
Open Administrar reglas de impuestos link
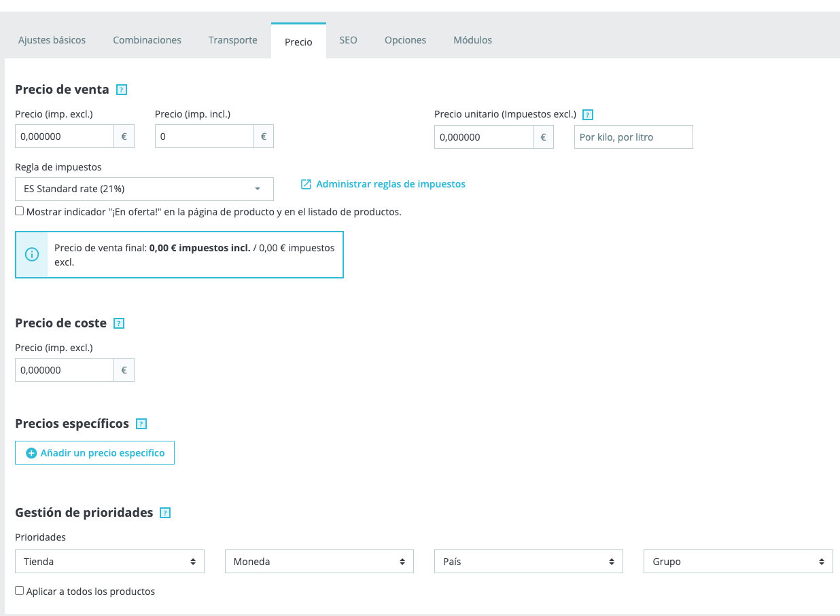(x=391, y=184)
